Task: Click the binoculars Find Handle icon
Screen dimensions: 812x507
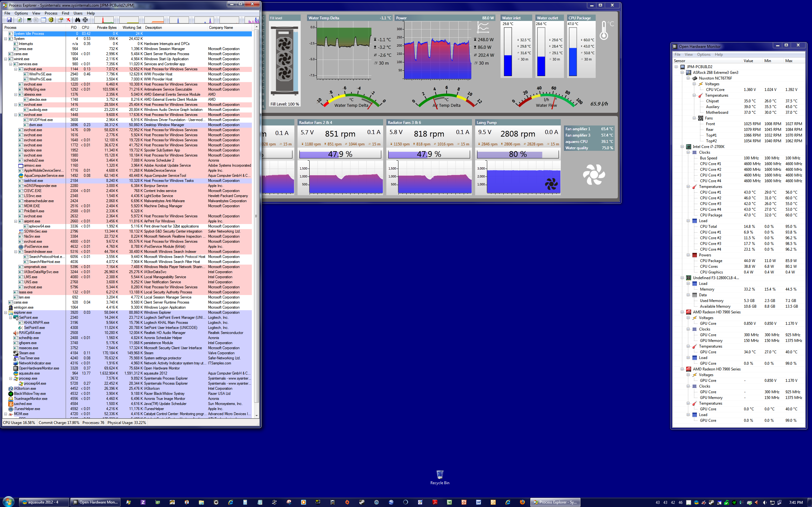Action: click(x=77, y=20)
